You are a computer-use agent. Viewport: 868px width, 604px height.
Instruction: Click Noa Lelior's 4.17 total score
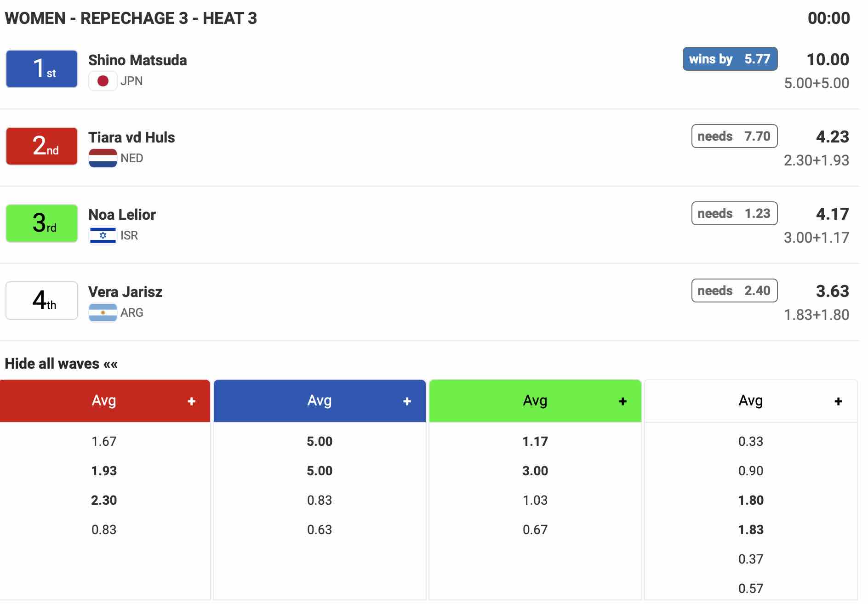coord(832,214)
